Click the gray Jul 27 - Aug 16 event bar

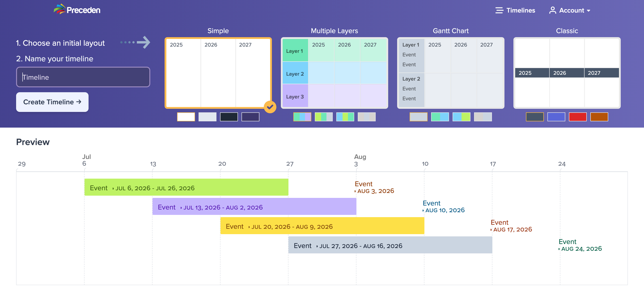390,245
